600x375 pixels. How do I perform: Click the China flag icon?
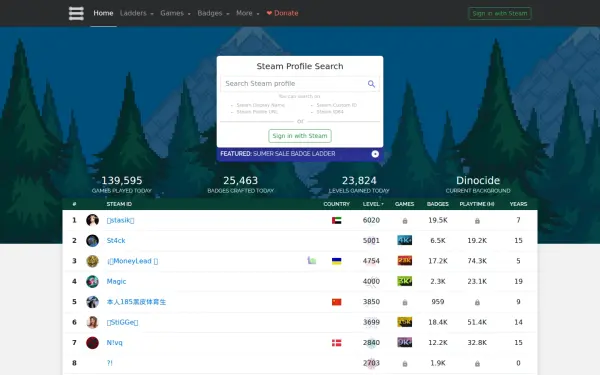click(x=336, y=302)
